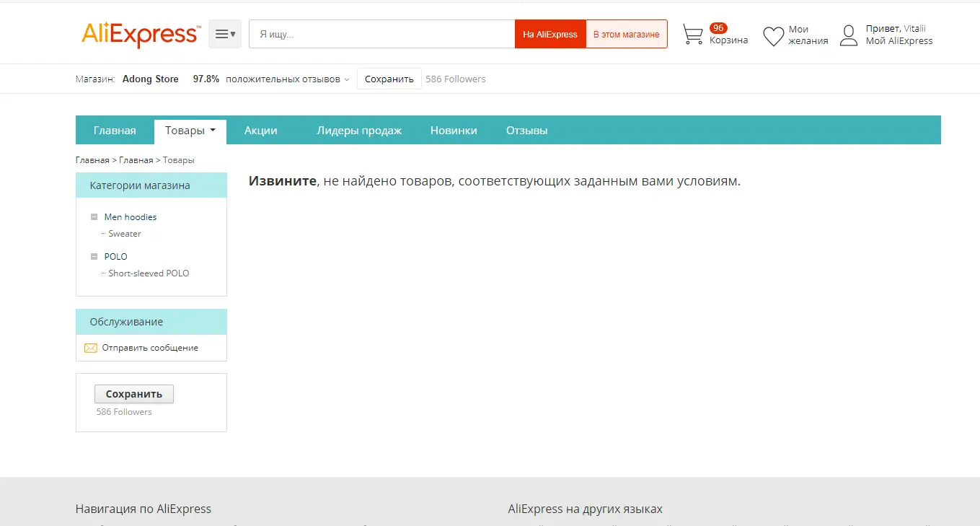The height and width of the screenshot is (526, 980).
Task: Open the Товары tab dropdown
Action: (x=190, y=131)
